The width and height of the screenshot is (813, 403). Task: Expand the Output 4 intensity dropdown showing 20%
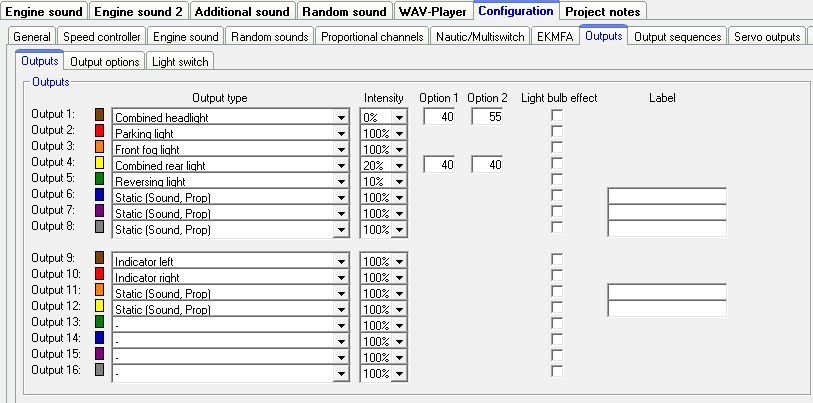pyautogui.click(x=400, y=165)
